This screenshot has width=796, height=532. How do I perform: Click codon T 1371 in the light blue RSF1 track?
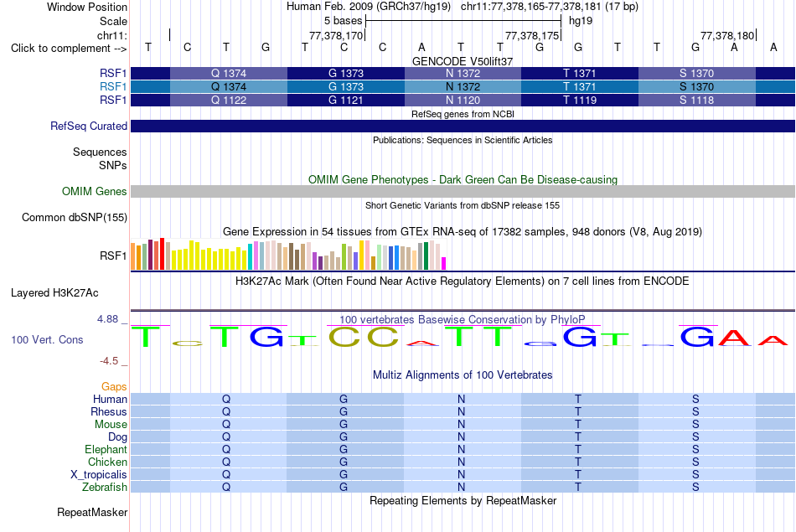(580, 87)
